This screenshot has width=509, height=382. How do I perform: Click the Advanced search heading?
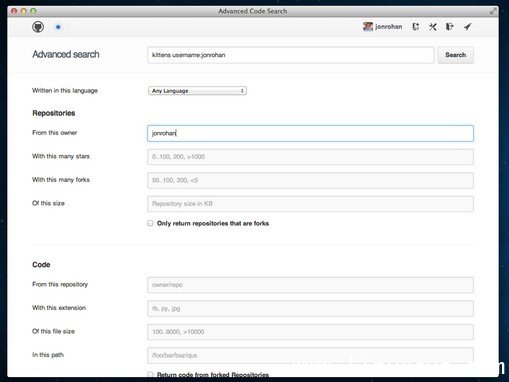point(66,54)
